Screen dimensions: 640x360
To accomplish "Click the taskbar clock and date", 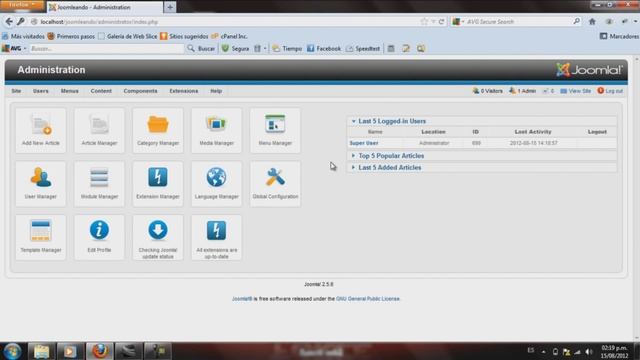I will (x=614, y=352).
